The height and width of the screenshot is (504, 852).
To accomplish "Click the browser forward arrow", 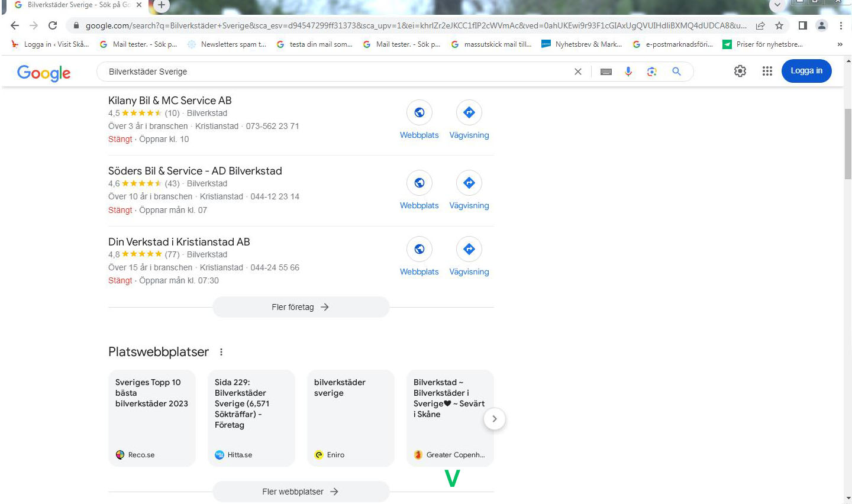I will tap(34, 25).
